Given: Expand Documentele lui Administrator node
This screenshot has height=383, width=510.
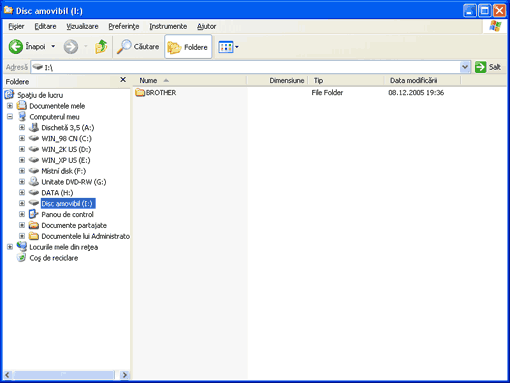Looking at the screenshot, I should click(22, 236).
